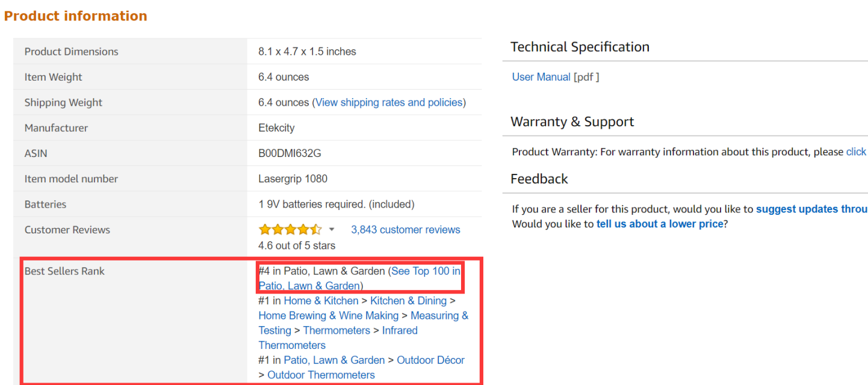This screenshot has width=868, height=385.
Task: Click the 4.5 star rating icons
Action: pos(289,229)
